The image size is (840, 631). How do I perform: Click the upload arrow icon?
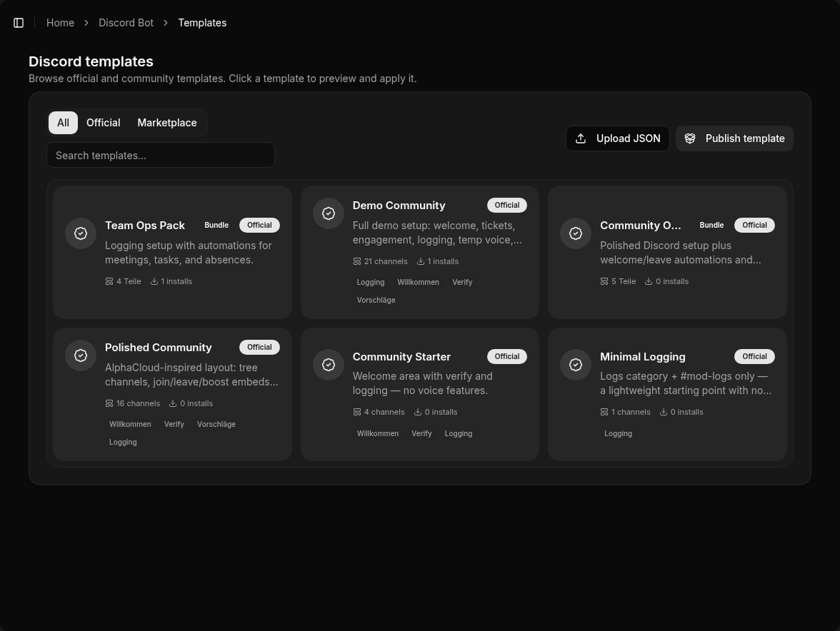581,138
